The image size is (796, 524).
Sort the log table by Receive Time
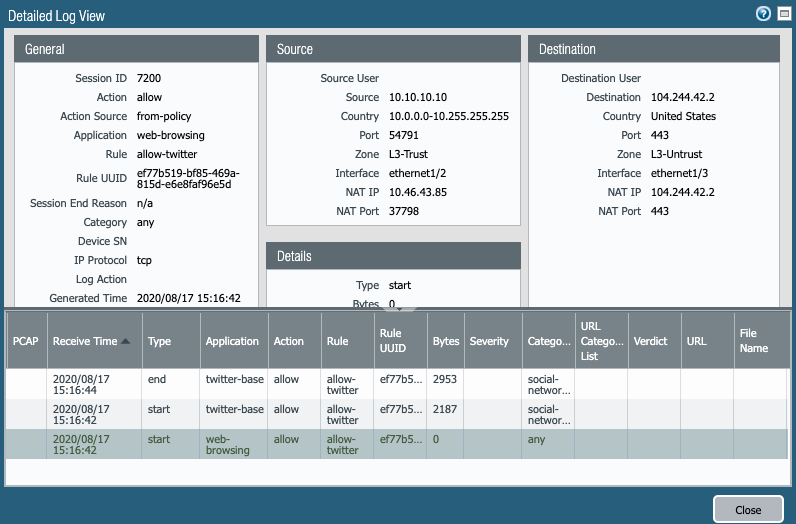pos(84,341)
